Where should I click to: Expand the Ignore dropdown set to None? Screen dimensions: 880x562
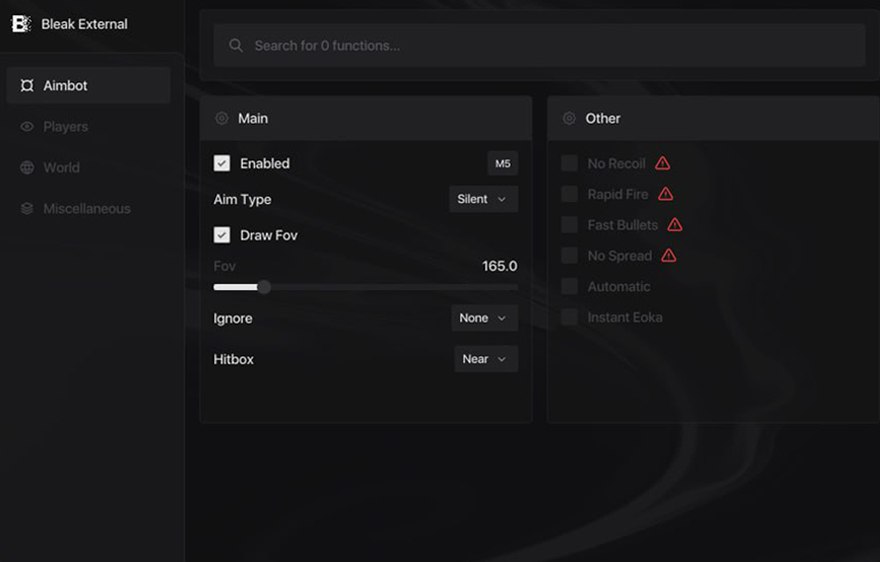click(x=484, y=319)
